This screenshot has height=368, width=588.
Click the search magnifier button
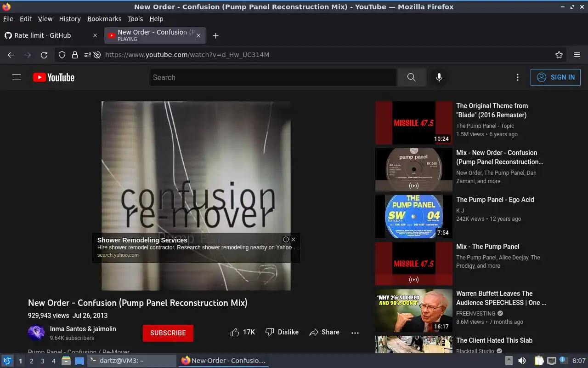pos(411,77)
